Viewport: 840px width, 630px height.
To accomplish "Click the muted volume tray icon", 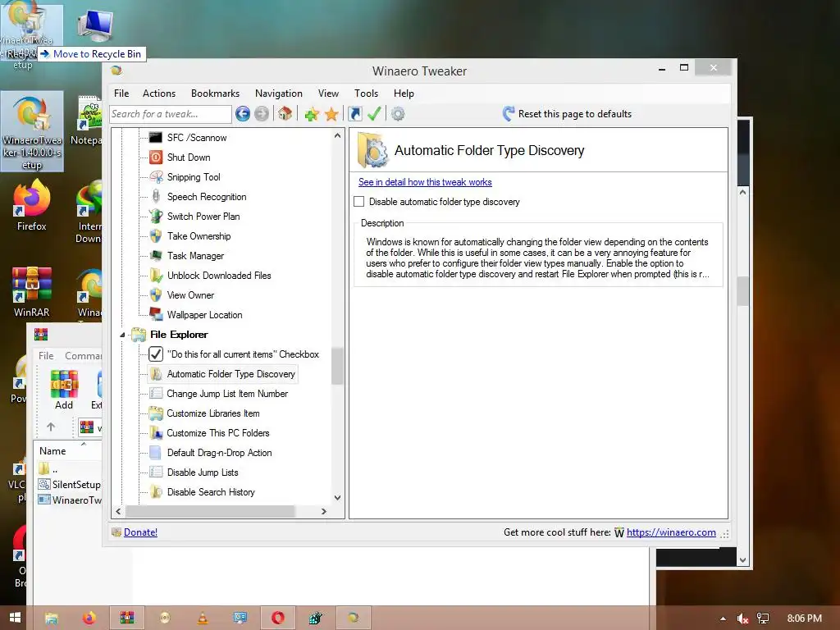I will (x=742, y=619).
